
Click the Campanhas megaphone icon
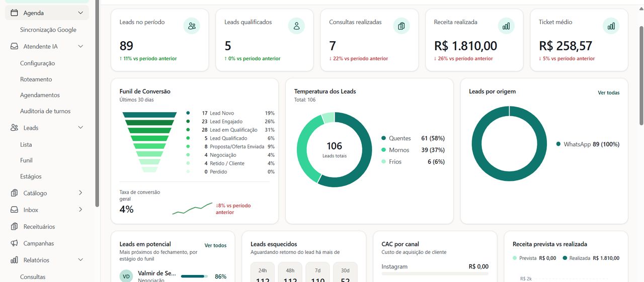pos(14,243)
